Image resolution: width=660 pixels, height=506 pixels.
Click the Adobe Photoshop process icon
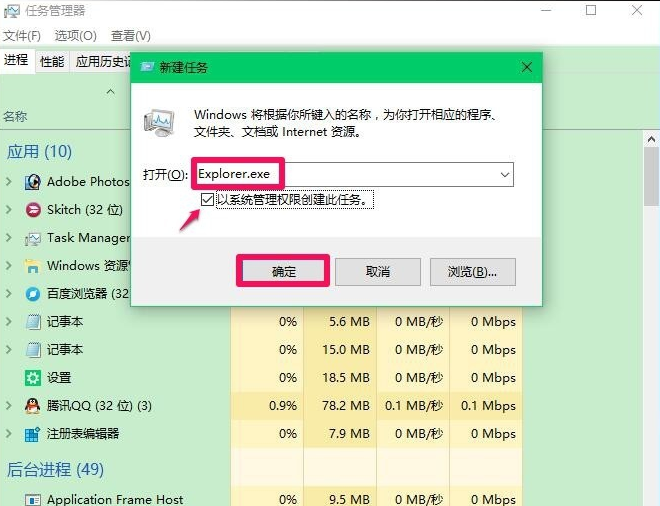32,182
